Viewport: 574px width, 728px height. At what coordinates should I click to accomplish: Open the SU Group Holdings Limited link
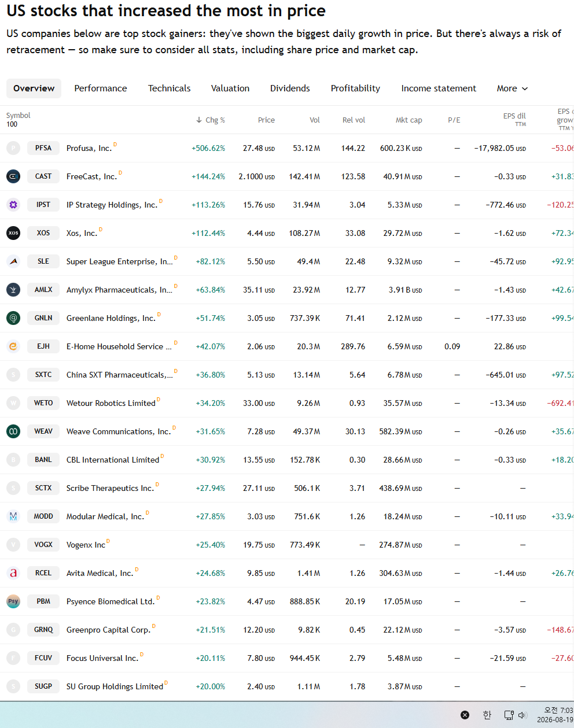pos(115,687)
